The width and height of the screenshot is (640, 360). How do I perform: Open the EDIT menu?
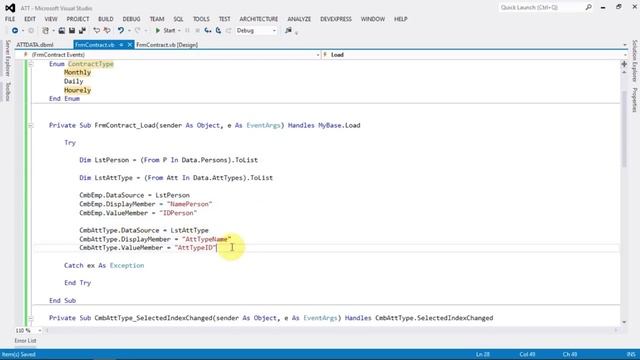30,19
